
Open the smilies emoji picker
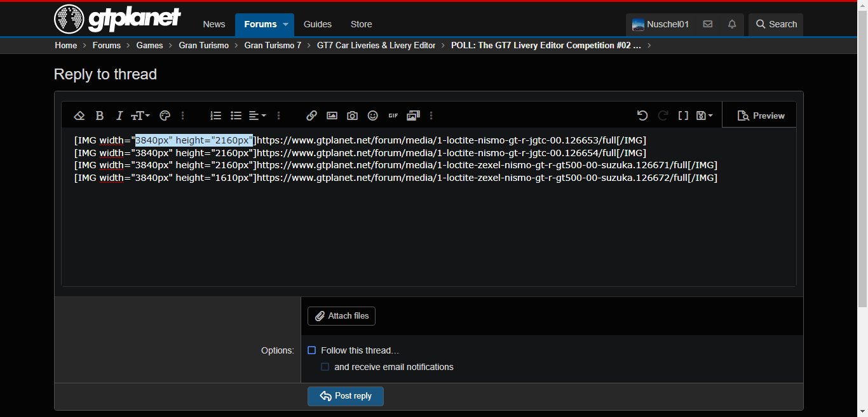tap(373, 116)
